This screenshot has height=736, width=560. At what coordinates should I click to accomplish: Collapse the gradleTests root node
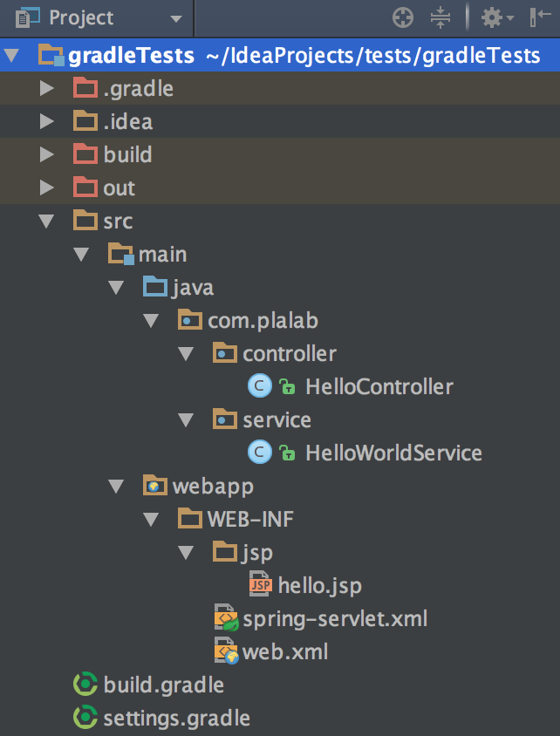click(11, 57)
